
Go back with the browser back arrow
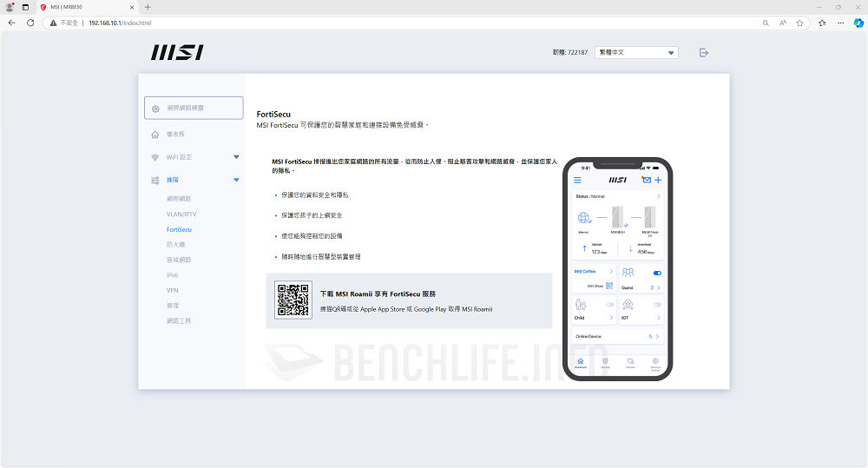click(11, 23)
